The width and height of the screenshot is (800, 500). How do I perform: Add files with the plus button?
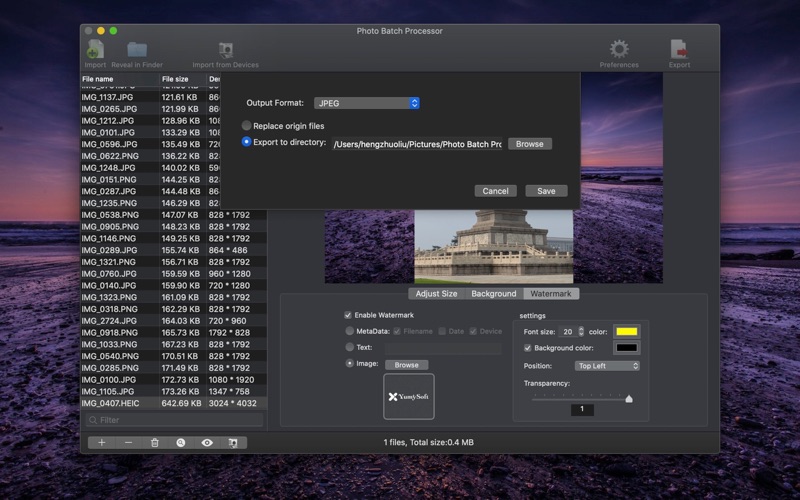(x=102, y=442)
